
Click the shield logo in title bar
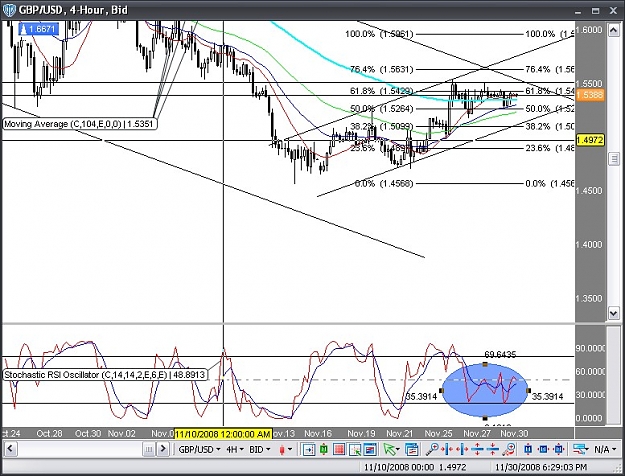pyautogui.click(x=9, y=10)
